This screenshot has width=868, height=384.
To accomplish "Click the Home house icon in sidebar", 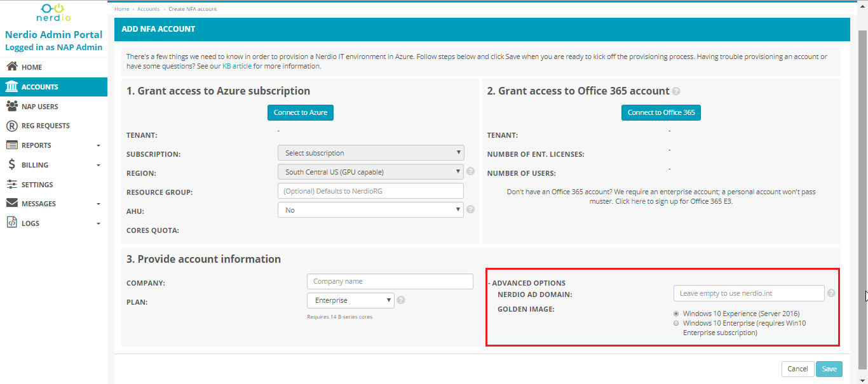I will coord(11,67).
